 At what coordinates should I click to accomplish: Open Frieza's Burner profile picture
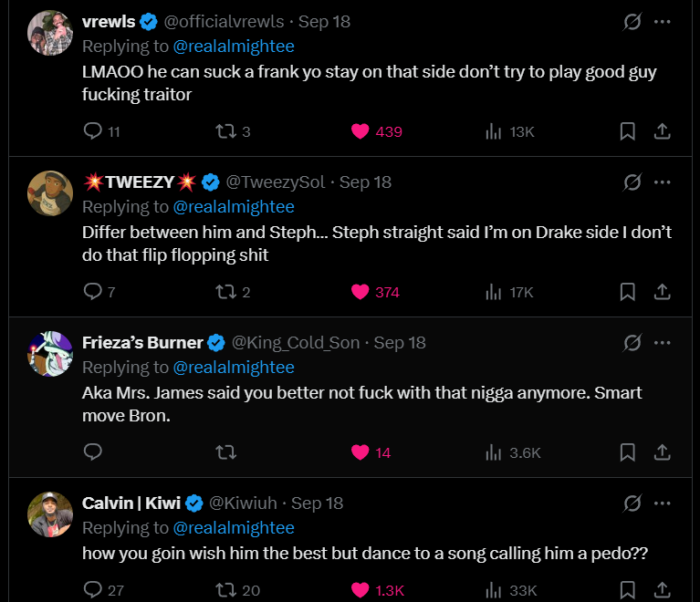click(x=50, y=354)
